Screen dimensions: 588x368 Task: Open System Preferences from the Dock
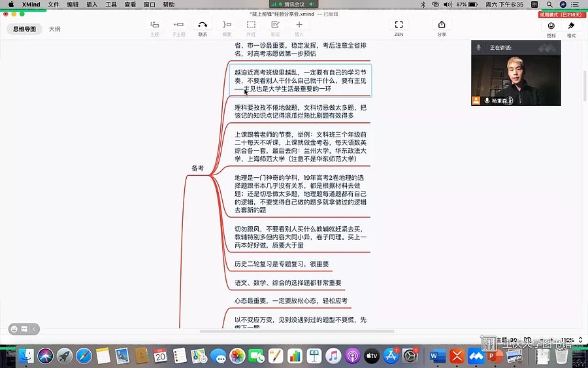click(x=410, y=356)
